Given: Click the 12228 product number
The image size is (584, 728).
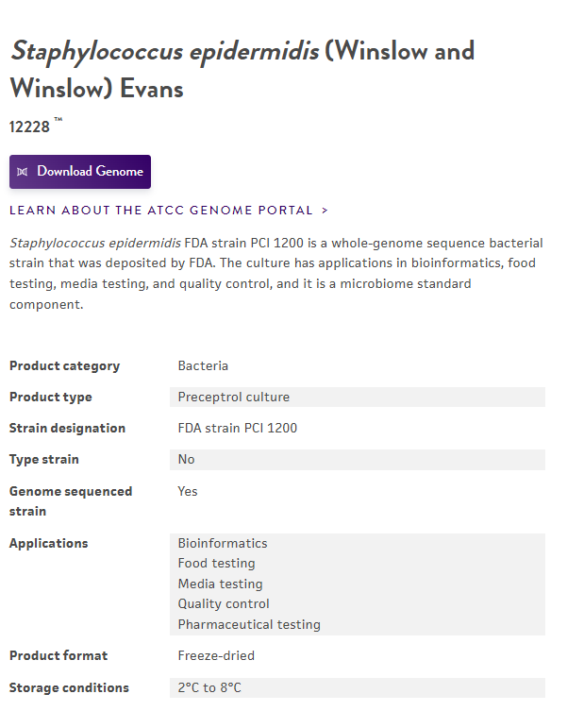Looking at the screenshot, I should 29,127.
